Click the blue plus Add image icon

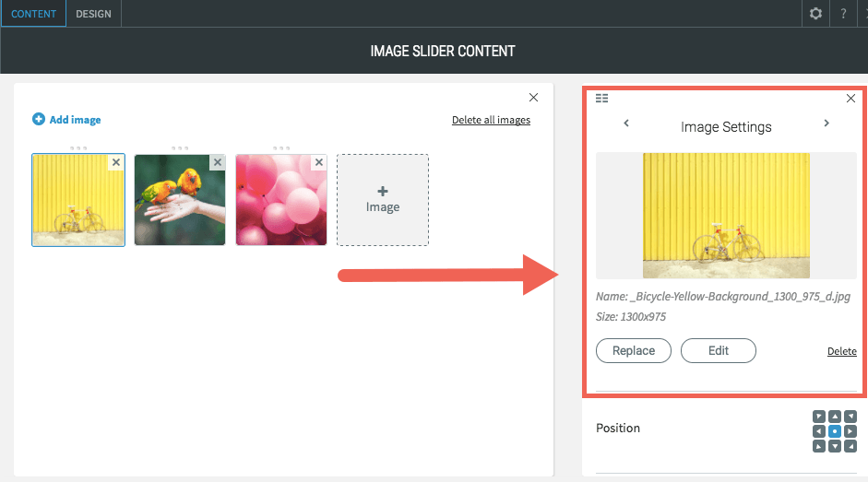click(x=38, y=119)
